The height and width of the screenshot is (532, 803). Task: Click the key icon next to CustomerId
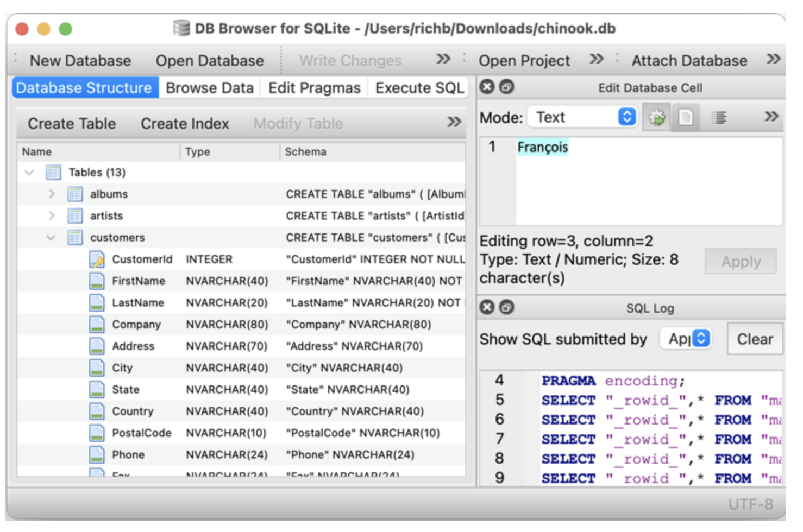96,259
